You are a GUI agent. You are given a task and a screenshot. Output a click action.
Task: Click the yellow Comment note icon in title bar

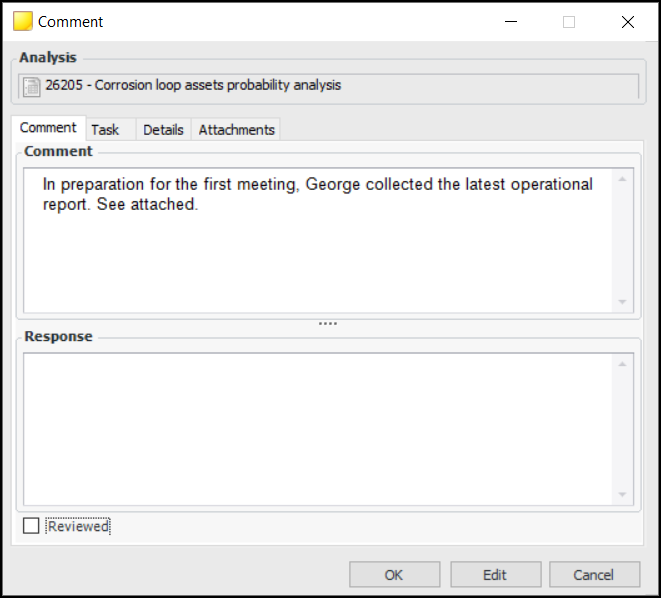point(23,21)
